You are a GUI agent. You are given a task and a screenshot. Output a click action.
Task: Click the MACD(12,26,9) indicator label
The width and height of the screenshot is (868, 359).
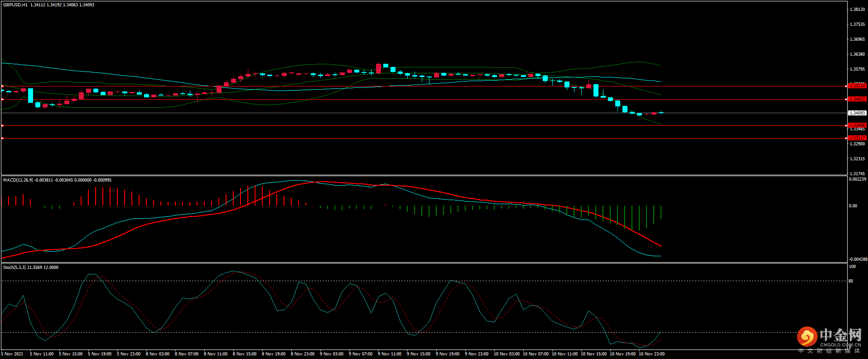point(18,180)
